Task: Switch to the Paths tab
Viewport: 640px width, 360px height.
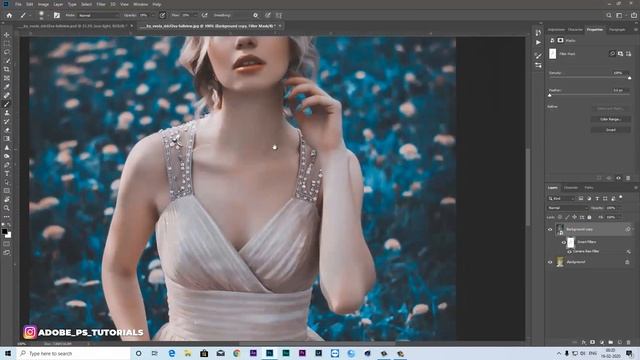Action: tap(589, 188)
